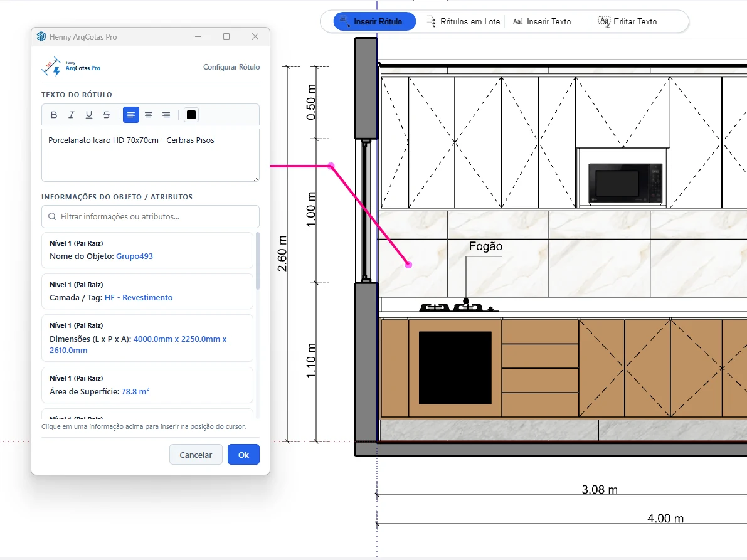Set label text alignment to right
747x560 pixels.
coord(166,115)
